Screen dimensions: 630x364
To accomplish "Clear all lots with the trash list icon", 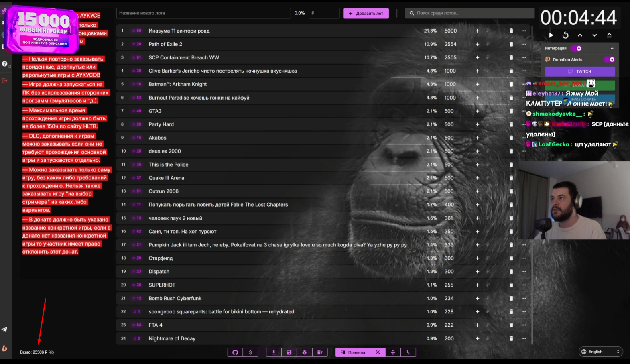I will coord(320,352).
